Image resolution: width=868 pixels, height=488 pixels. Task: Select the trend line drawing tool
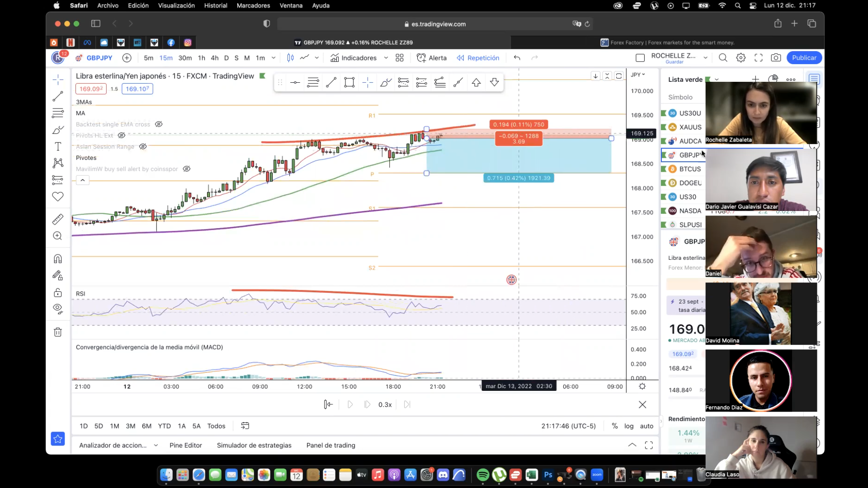click(x=58, y=96)
